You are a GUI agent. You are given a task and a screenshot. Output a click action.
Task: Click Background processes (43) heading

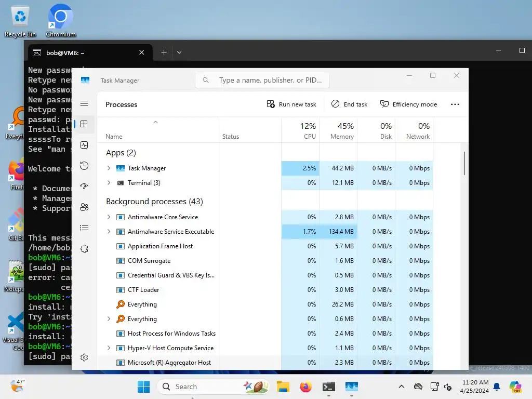(x=154, y=201)
